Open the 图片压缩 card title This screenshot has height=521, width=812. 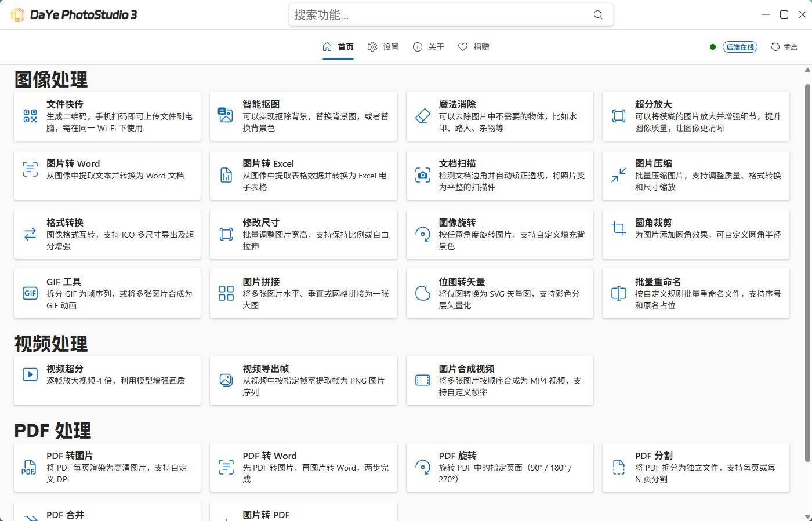[x=653, y=163]
